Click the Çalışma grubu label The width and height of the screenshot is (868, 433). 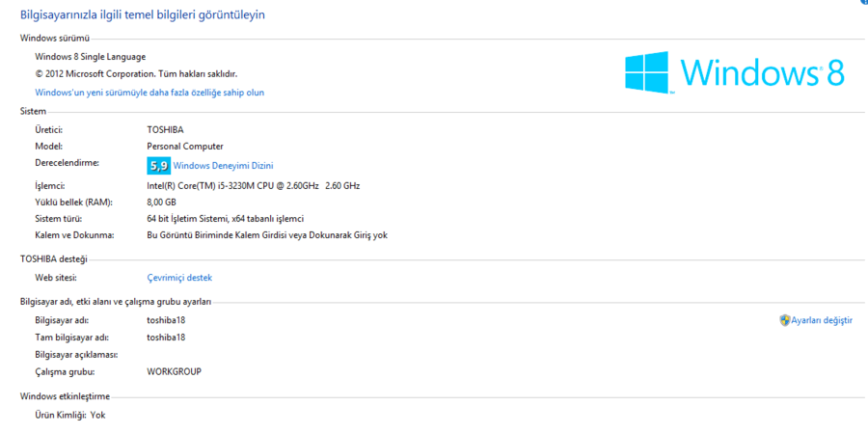pyautogui.click(x=65, y=372)
